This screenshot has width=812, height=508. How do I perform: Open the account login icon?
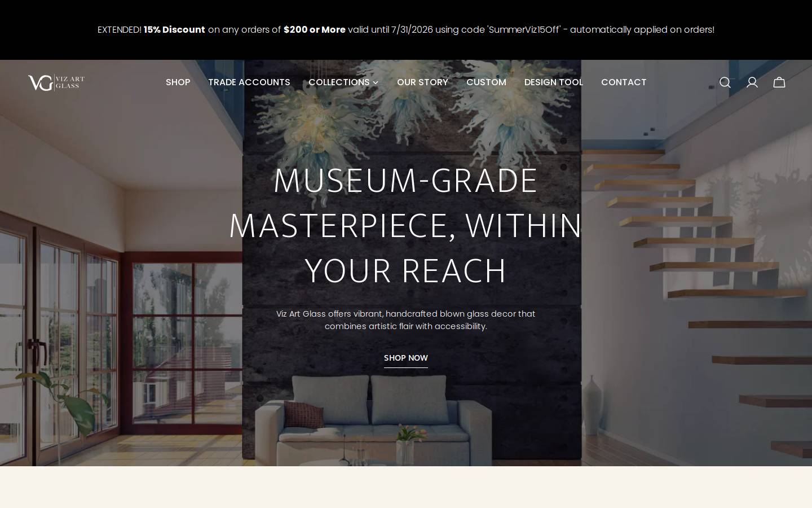(752, 82)
